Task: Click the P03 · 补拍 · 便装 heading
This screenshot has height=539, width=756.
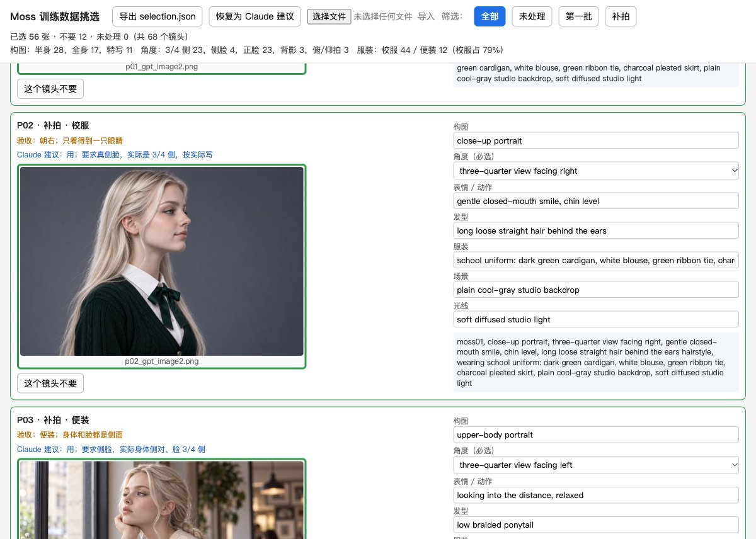Action: 53,420
